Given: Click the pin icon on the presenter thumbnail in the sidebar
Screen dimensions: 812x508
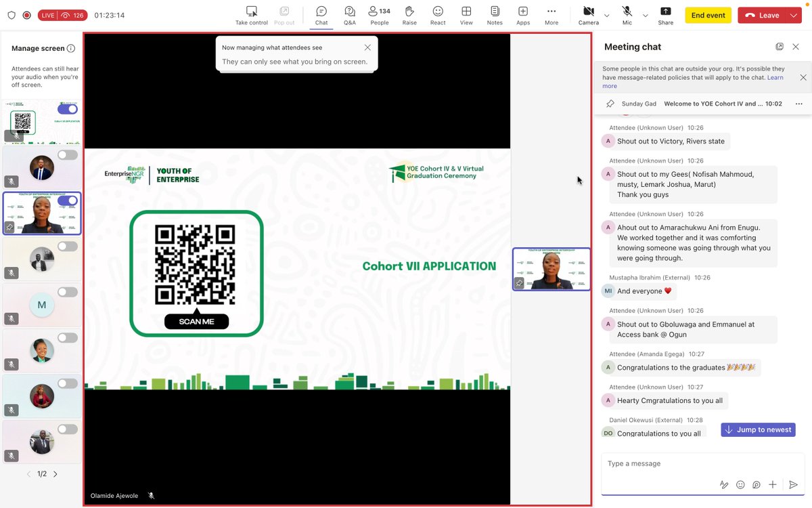Looking at the screenshot, I should coord(10,228).
